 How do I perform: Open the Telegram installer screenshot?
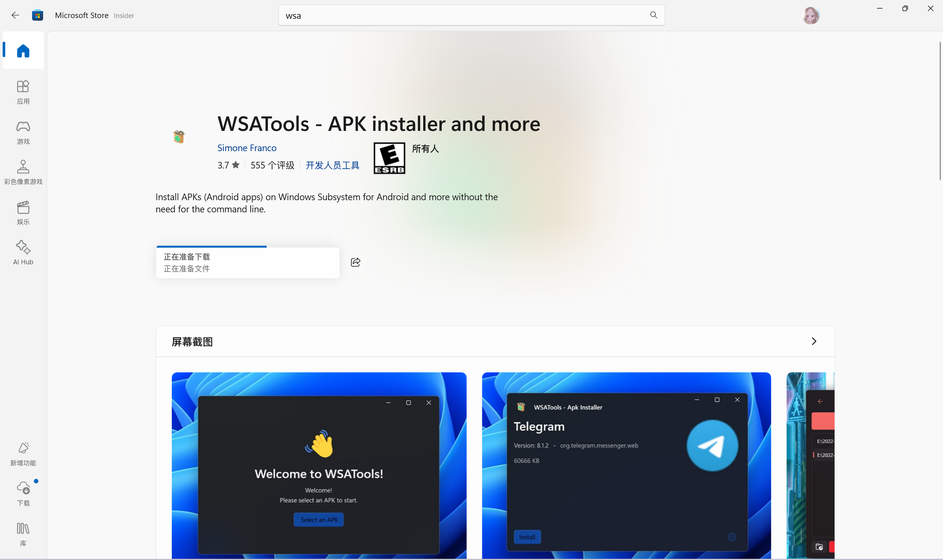(626, 465)
